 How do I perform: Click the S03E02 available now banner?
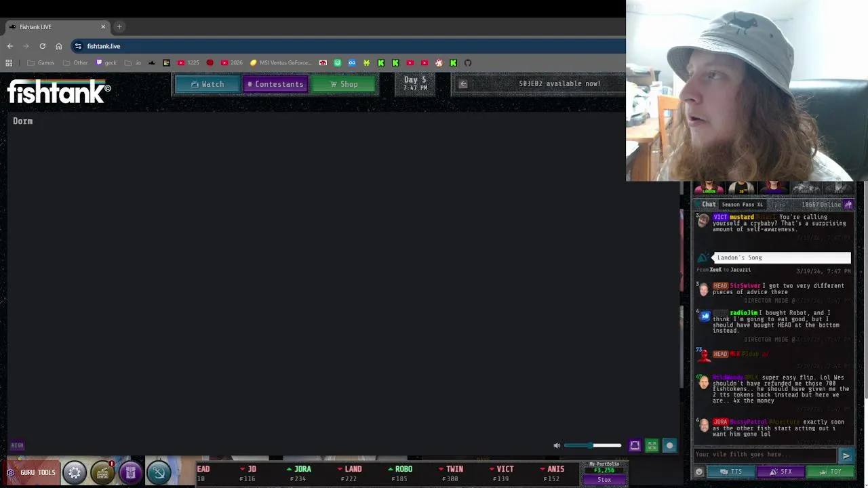pyautogui.click(x=559, y=83)
